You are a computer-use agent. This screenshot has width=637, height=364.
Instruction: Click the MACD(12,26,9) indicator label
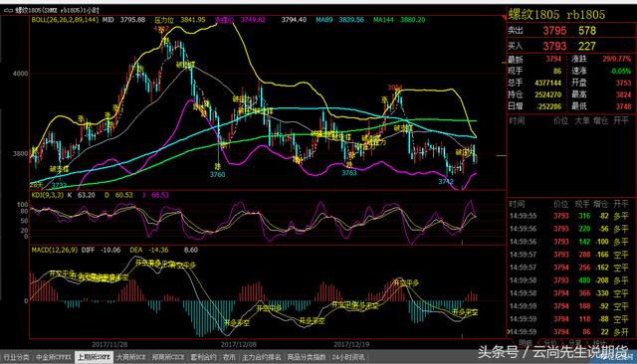(55, 250)
